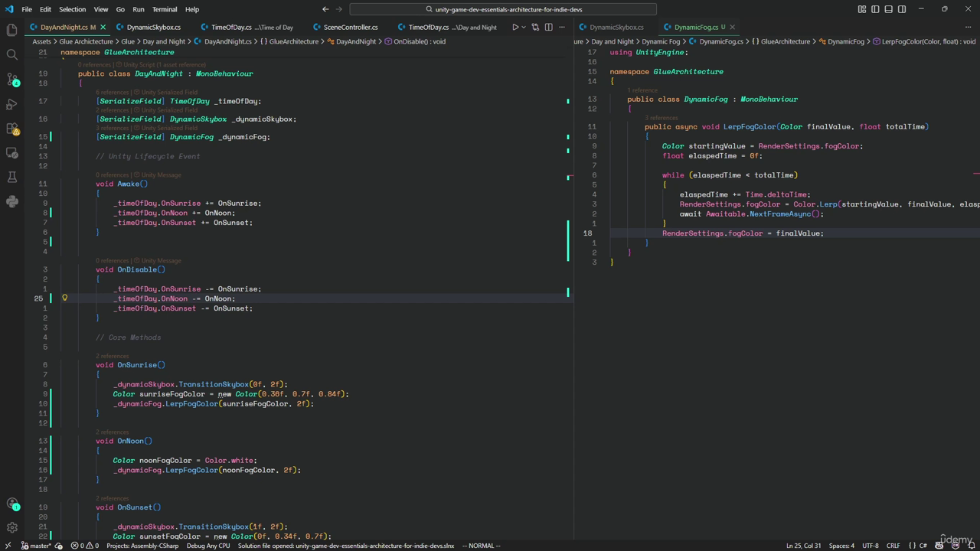Screen dimensions: 980x551
Task: Change file encoding UTF-8
Action: point(871,546)
